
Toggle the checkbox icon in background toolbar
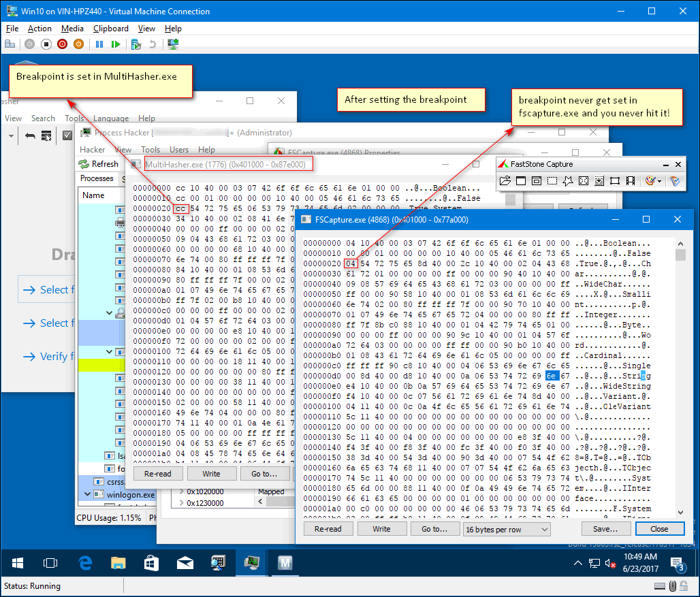(x=67, y=135)
